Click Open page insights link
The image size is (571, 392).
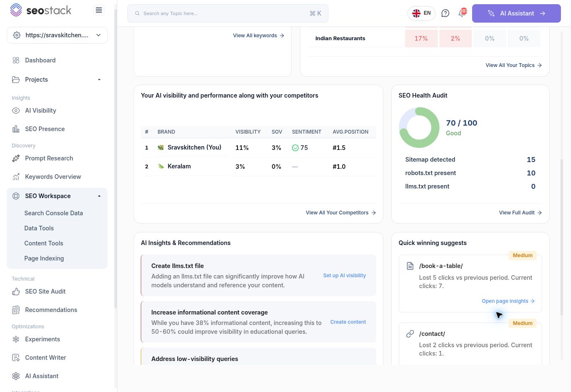508,301
